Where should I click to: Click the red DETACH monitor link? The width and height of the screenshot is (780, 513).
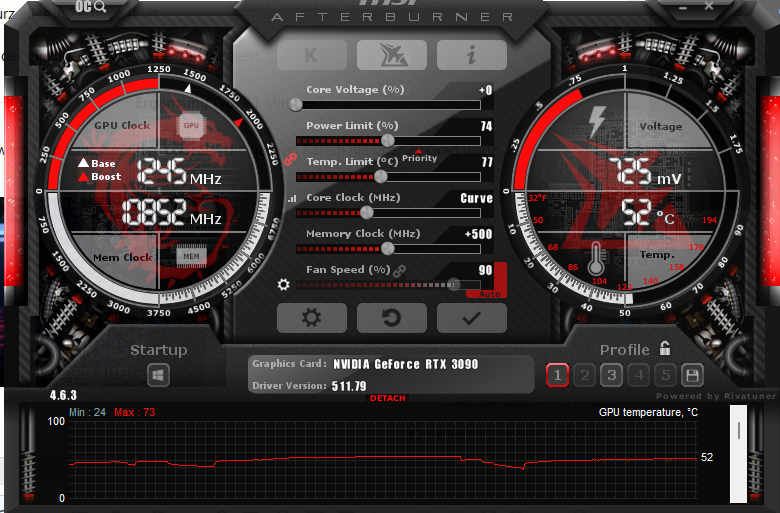click(388, 398)
